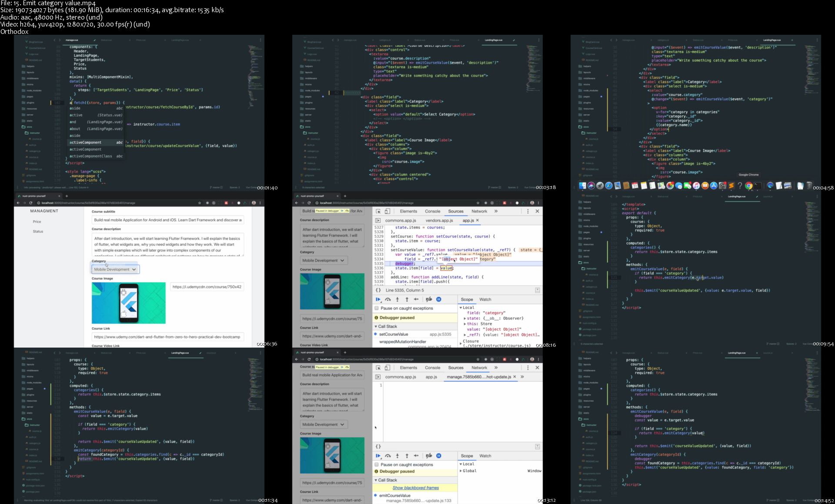The image size is (835, 504).
Task: Open Terminal from the macOS dock
Action: 758,186
